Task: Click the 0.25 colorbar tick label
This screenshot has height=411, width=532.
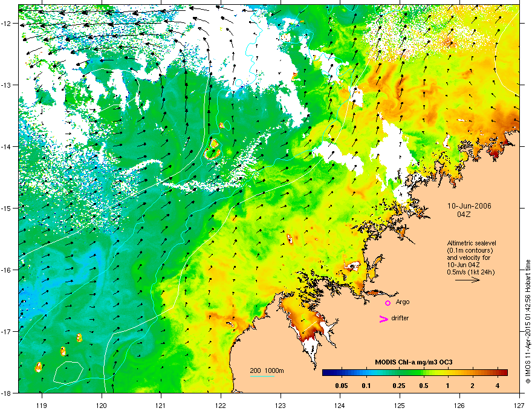Action: click(x=398, y=386)
